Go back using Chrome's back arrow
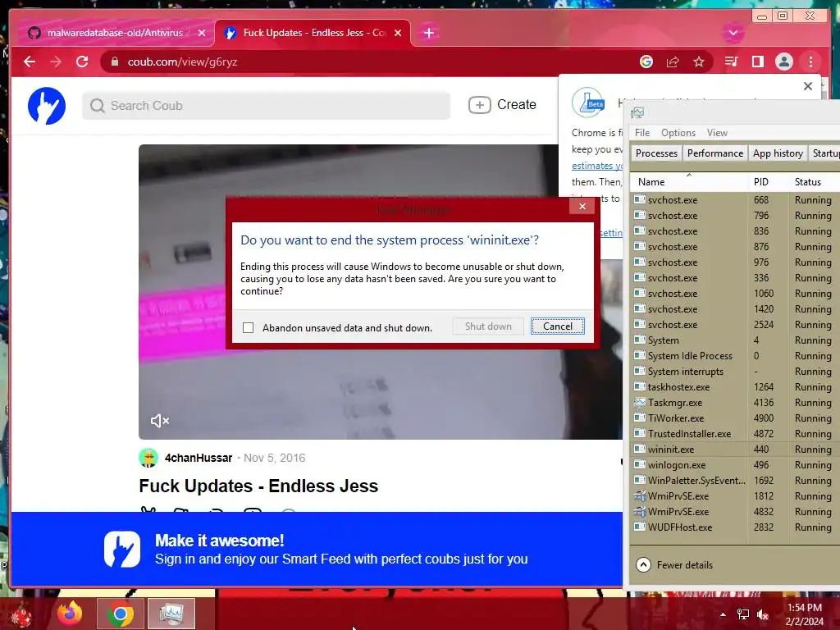The image size is (840, 630). click(x=30, y=62)
